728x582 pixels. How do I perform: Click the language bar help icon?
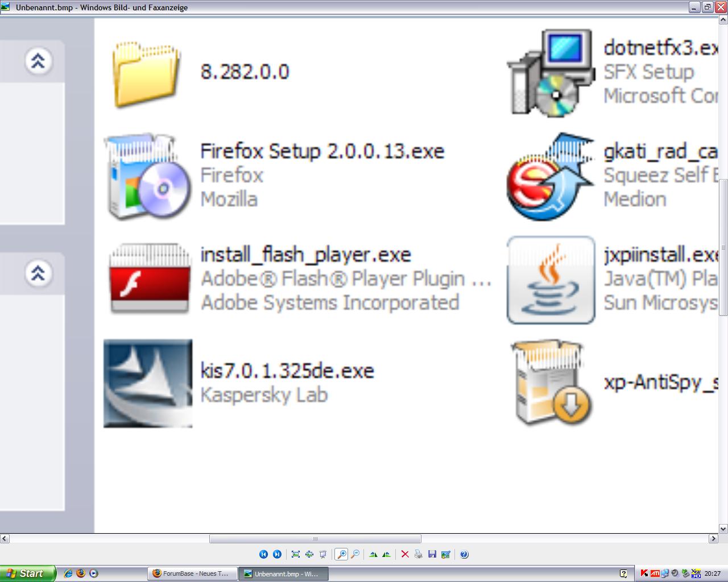click(623, 573)
